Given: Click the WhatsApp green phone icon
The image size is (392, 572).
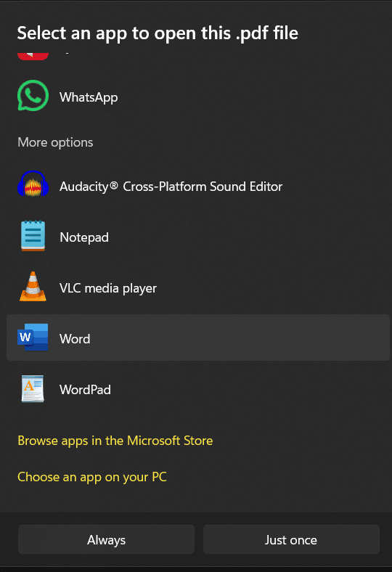Looking at the screenshot, I should tap(33, 96).
